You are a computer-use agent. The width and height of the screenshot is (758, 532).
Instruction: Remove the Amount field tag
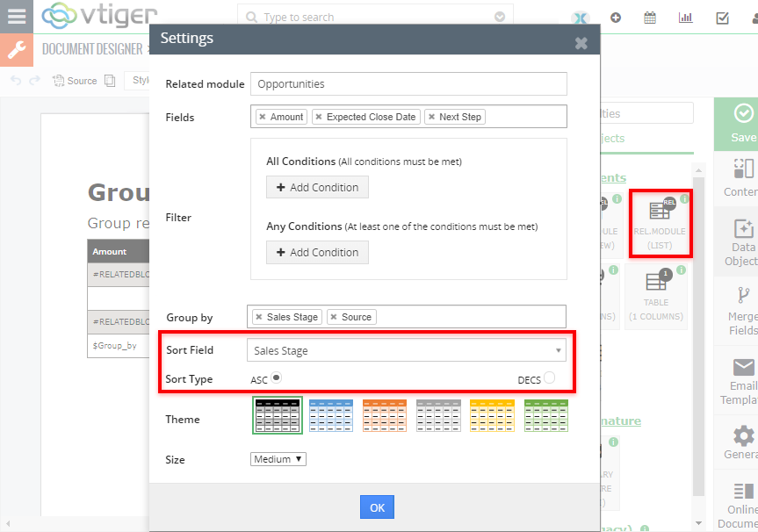[x=263, y=117]
